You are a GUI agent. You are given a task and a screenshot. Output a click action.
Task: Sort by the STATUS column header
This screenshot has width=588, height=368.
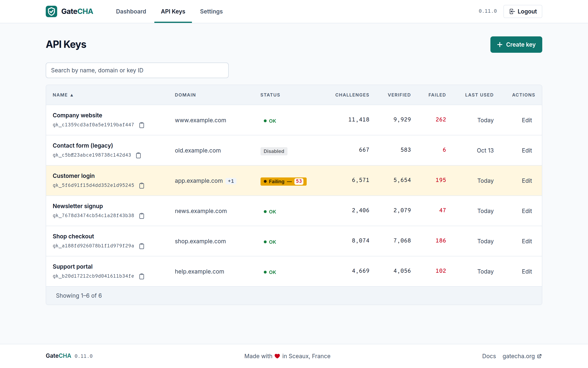270,95
